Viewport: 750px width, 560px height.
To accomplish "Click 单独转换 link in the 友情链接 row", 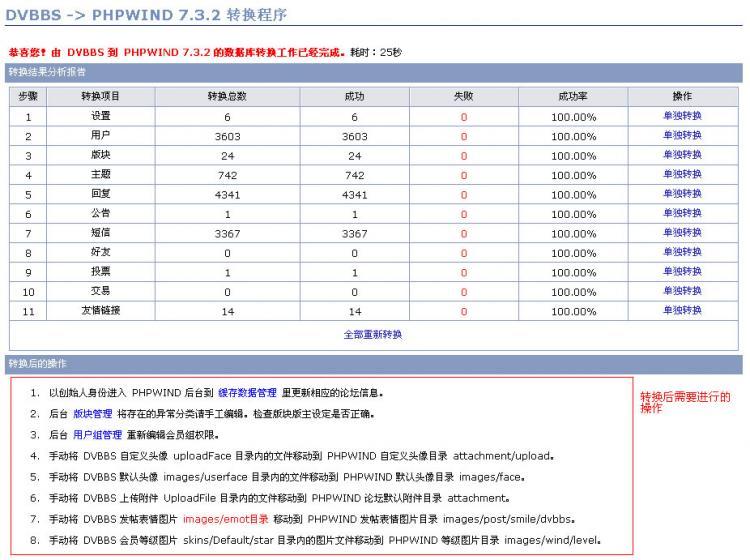I will click(x=682, y=310).
